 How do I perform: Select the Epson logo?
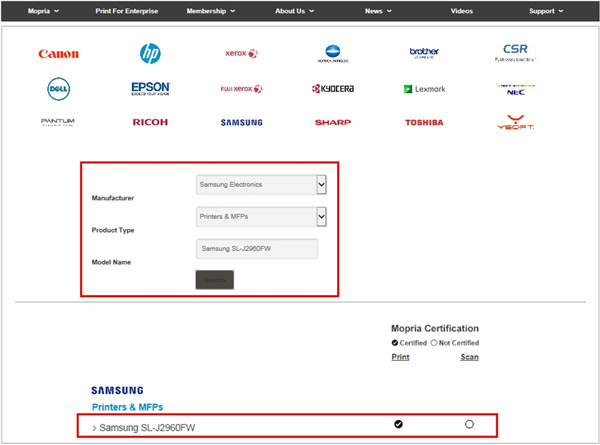click(x=150, y=89)
